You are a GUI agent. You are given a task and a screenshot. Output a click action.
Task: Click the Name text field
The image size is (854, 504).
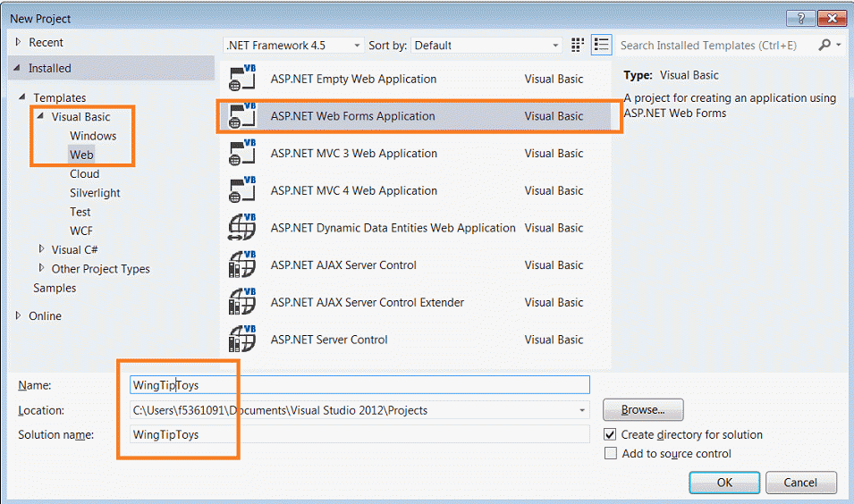[x=359, y=385]
